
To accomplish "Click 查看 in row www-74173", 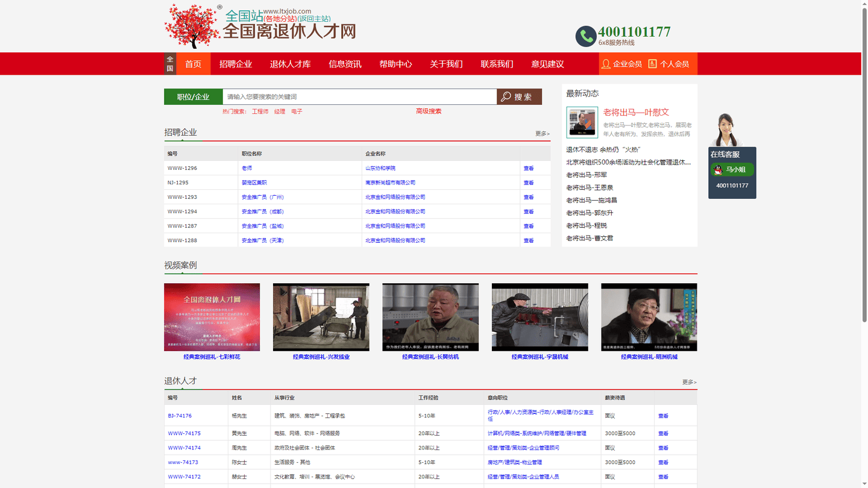I will coord(663,462).
